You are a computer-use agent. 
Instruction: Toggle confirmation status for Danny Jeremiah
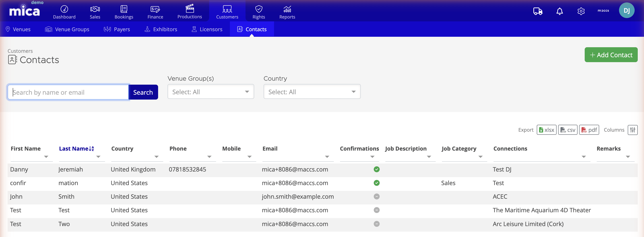[x=376, y=169]
